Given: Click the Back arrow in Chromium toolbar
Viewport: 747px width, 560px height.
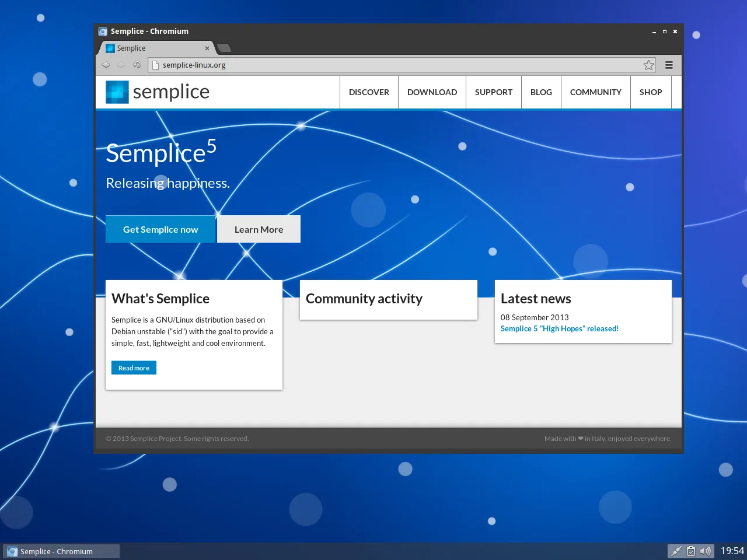Looking at the screenshot, I should 106,65.
